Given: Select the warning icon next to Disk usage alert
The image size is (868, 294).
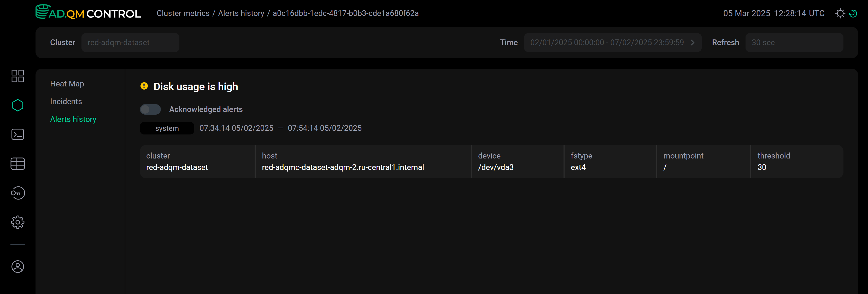Looking at the screenshot, I should [144, 86].
